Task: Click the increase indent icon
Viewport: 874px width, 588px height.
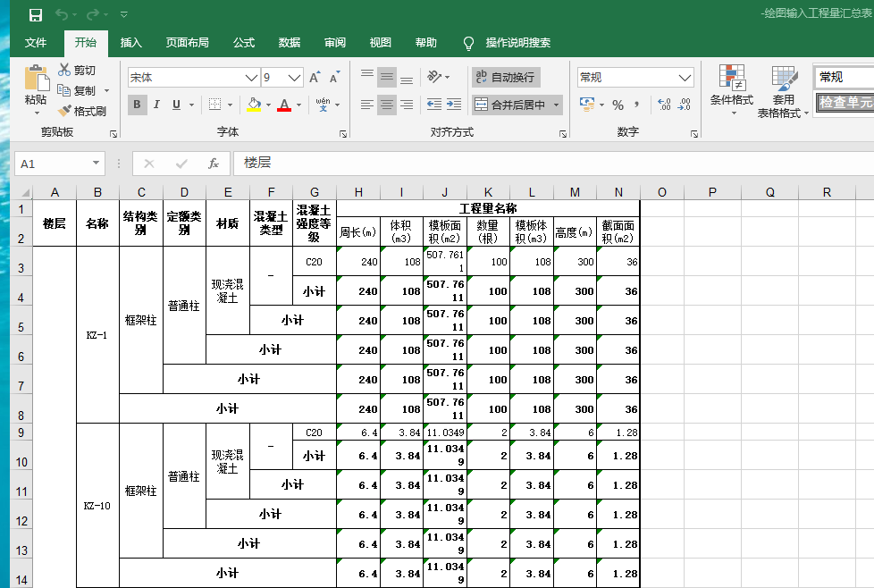Action: (454, 105)
